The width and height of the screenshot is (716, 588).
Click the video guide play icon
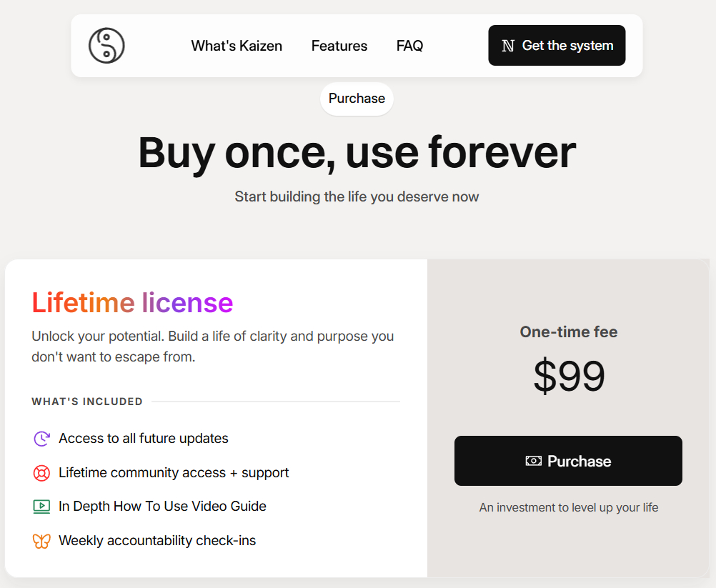(41, 507)
